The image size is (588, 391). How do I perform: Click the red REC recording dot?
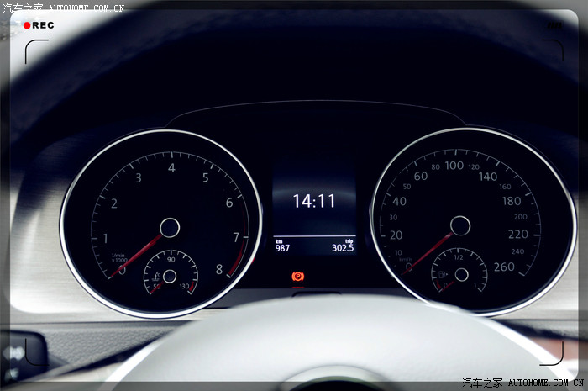click(x=27, y=25)
